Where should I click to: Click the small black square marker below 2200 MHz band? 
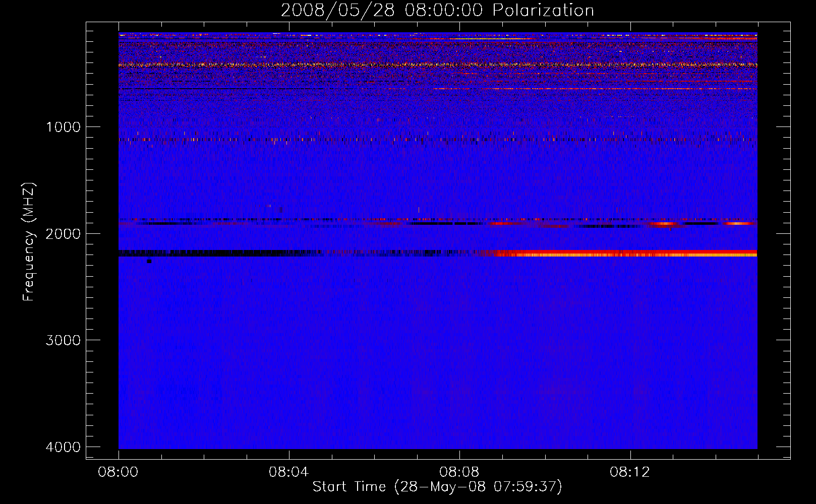click(149, 261)
